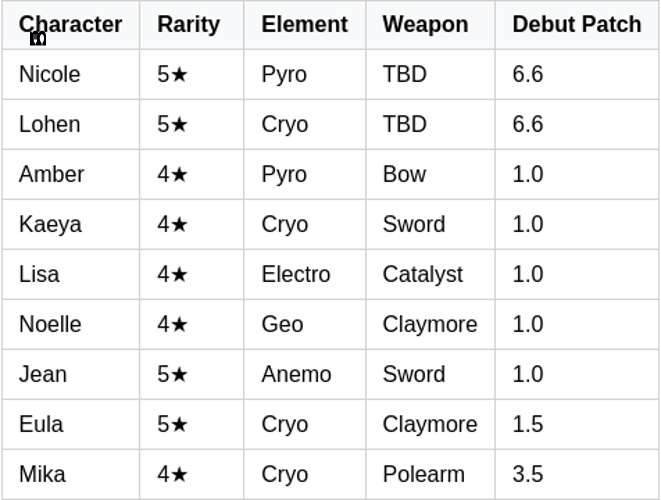The image size is (661, 500).
Task: Click the Amber name cell
Action: (x=51, y=174)
